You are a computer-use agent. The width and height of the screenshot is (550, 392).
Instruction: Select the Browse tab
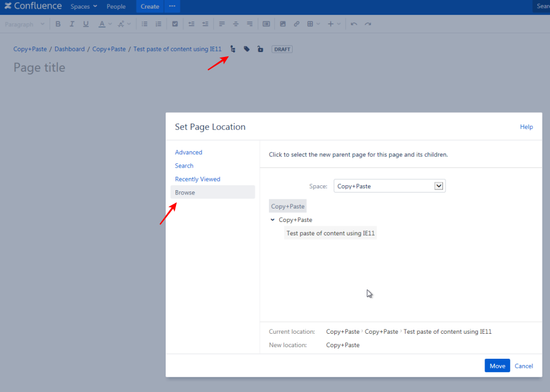[x=213, y=192]
